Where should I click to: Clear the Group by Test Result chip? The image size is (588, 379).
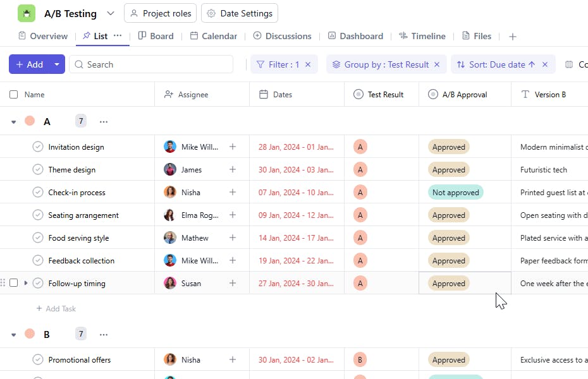437,64
